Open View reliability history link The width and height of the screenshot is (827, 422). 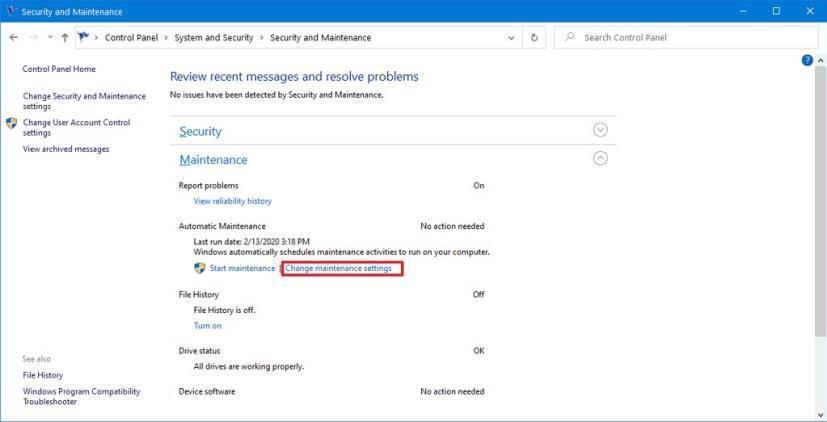click(233, 201)
